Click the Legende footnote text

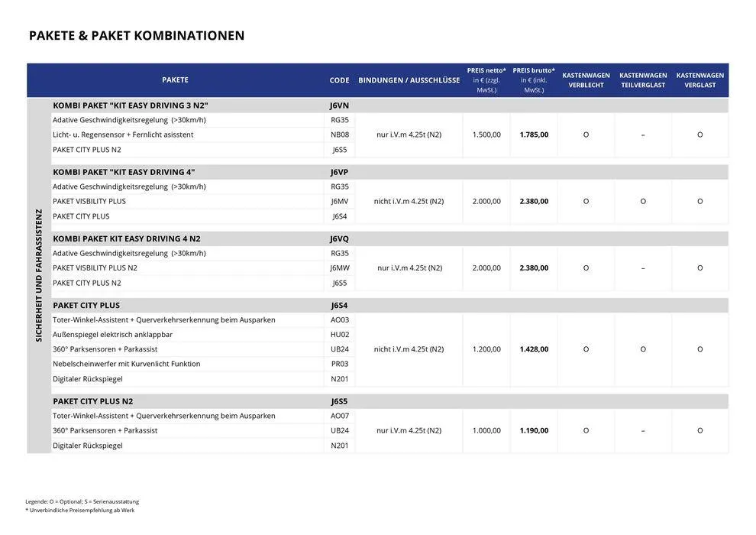tap(82, 501)
